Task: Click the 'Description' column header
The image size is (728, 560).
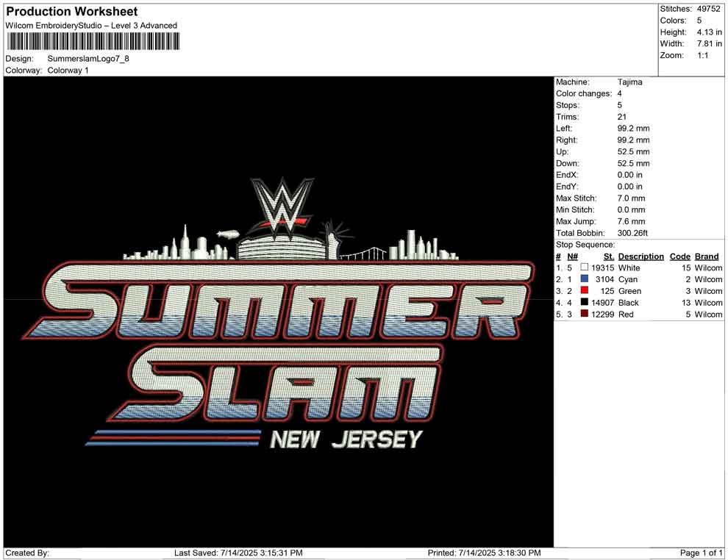Action: [x=640, y=256]
